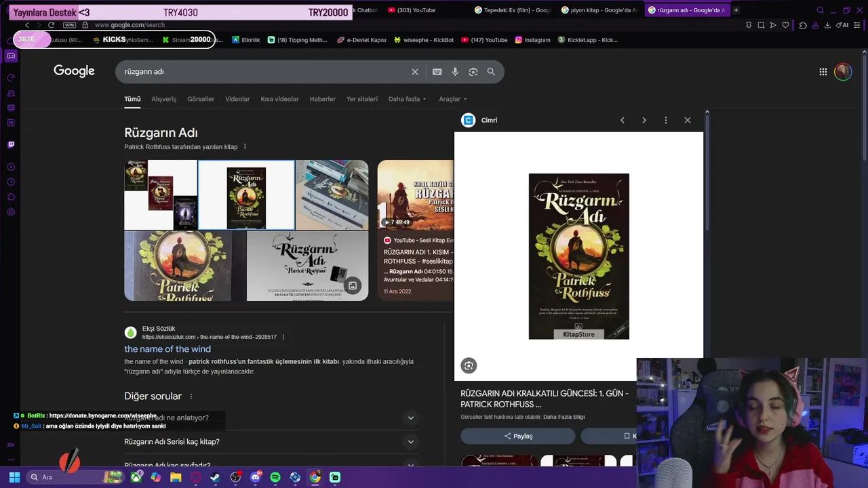Go to next image in preview panel
The height and width of the screenshot is (488, 868).
pos(644,120)
